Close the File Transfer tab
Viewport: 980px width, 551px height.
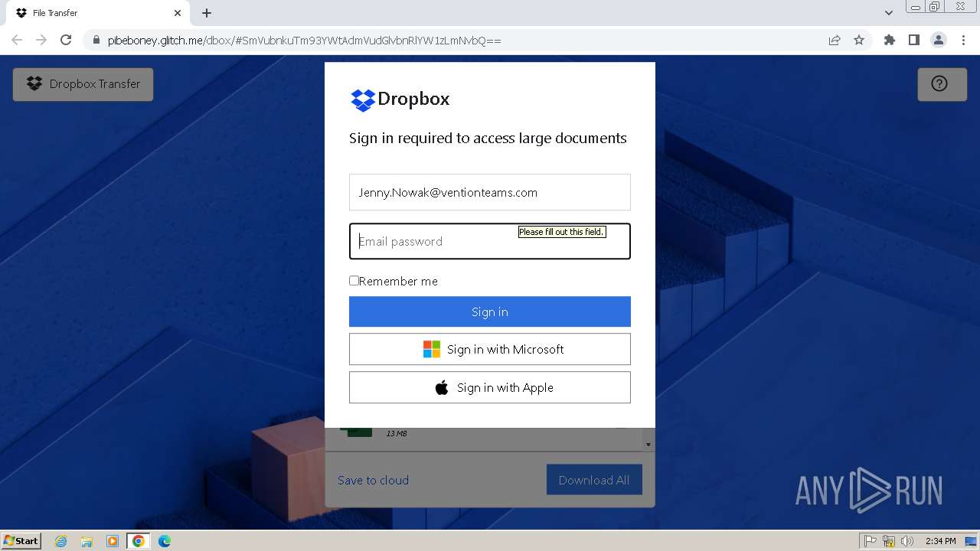coord(178,13)
